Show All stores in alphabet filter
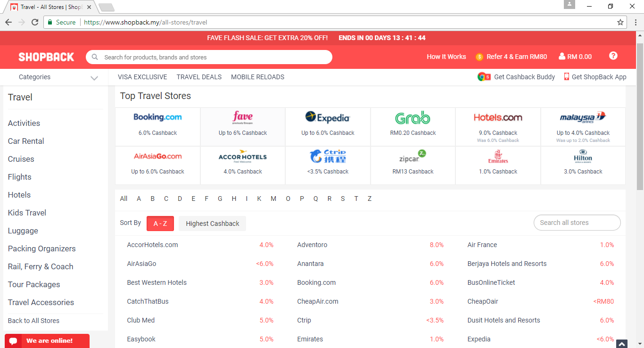 tap(124, 199)
